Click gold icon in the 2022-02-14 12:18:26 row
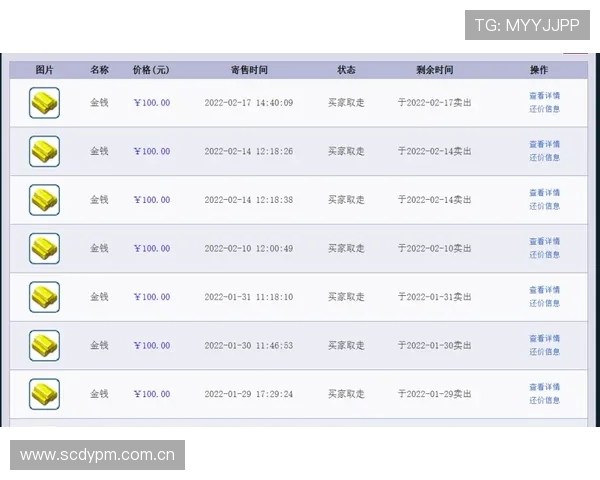This screenshot has height=480, width=600. pos(44,151)
